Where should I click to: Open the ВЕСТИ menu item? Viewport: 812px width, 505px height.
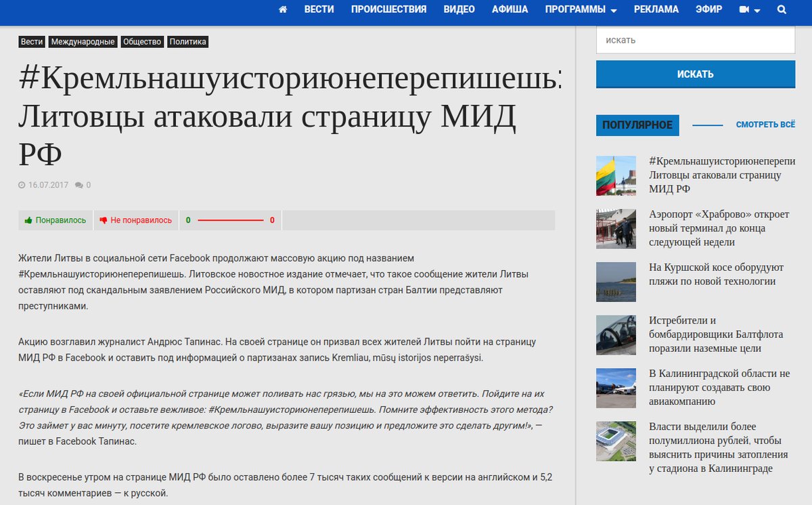coord(319,9)
